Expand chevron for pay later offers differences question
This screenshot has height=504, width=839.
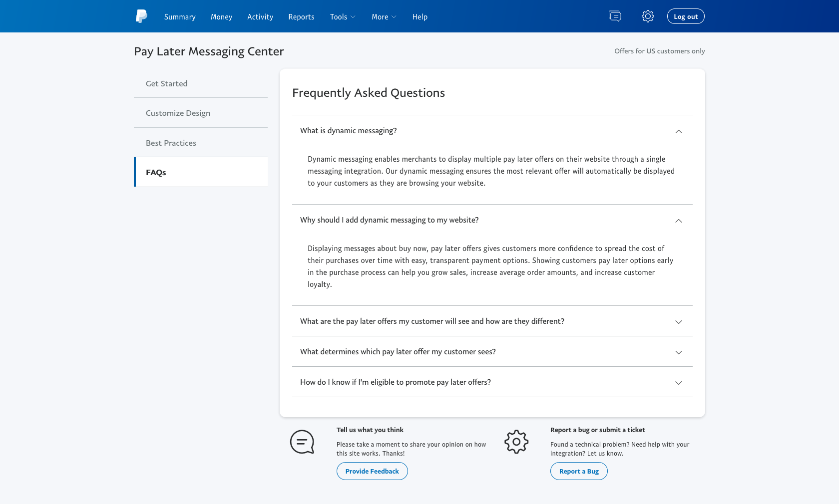(x=679, y=322)
